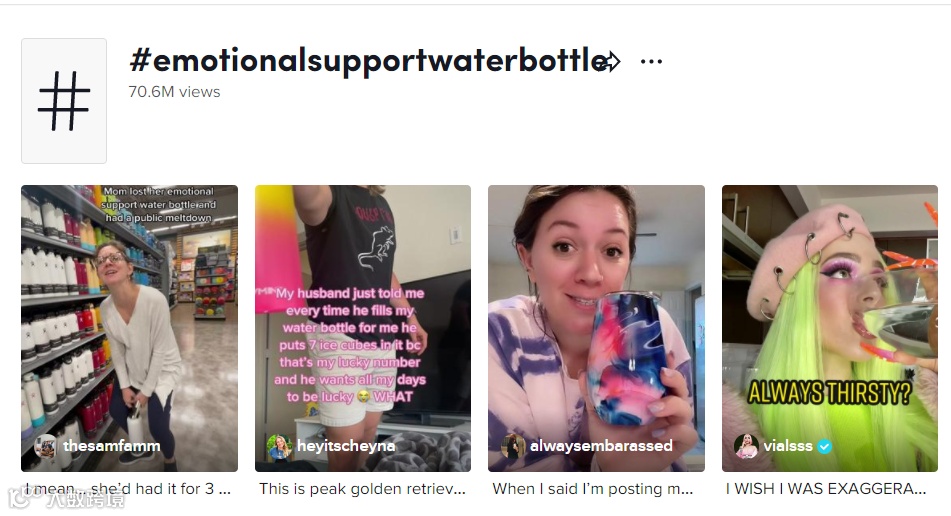Click alwaysembarassed profile avatar
The image size is (951, 516).
(x=512, y=446)
